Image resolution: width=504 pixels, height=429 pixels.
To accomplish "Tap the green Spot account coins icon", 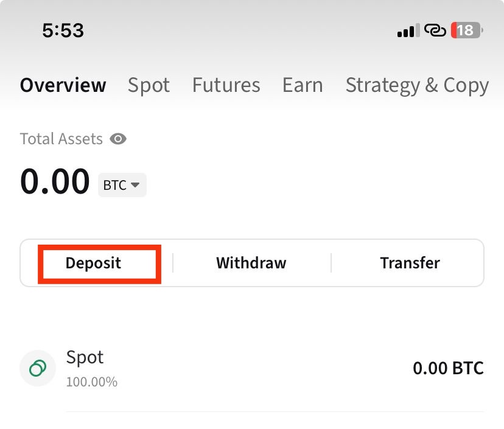I will (38, 368).
